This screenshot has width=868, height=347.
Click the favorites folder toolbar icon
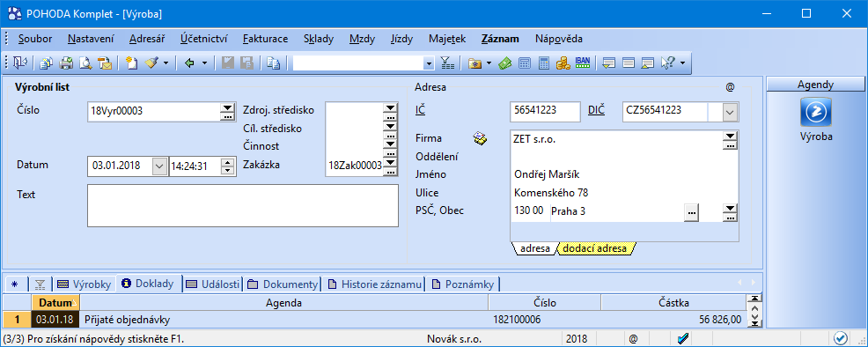[x=474, y=63]
